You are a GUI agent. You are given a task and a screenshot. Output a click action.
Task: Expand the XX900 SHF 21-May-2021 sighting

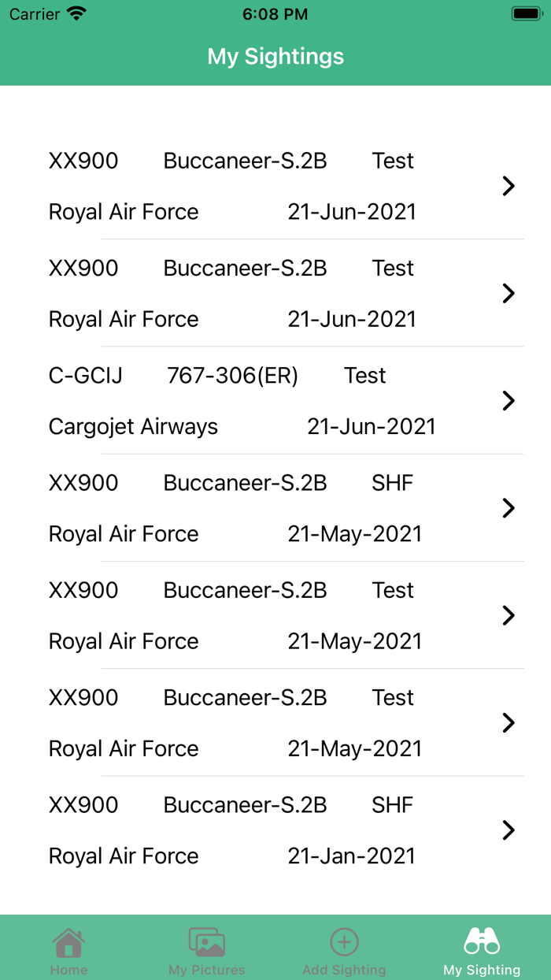point(508,508)
